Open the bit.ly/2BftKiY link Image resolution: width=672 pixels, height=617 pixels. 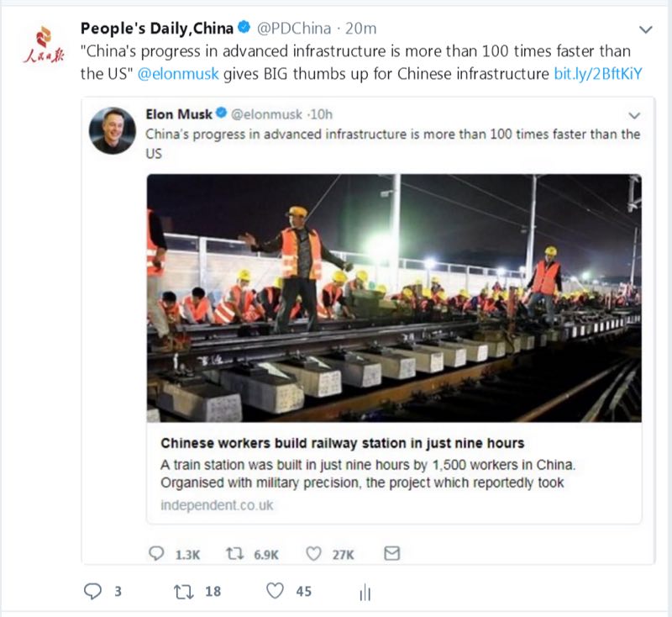click(x=598, y=73)
